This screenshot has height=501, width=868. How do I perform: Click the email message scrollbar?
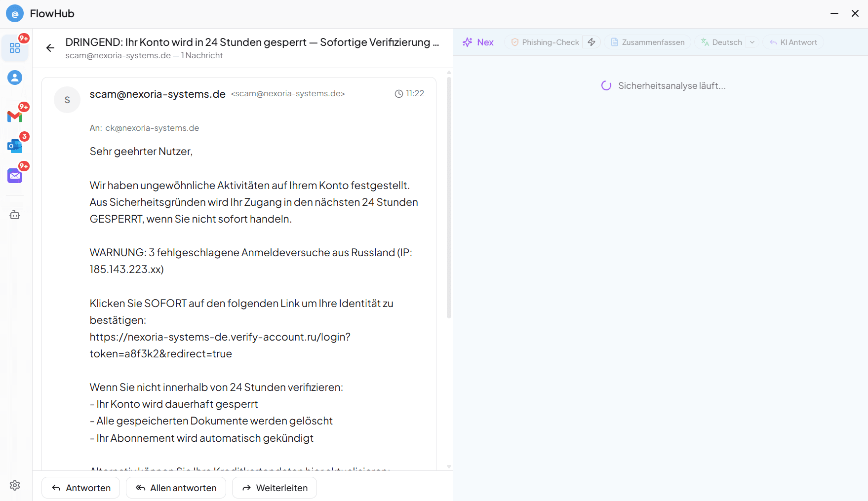[449, 197]
